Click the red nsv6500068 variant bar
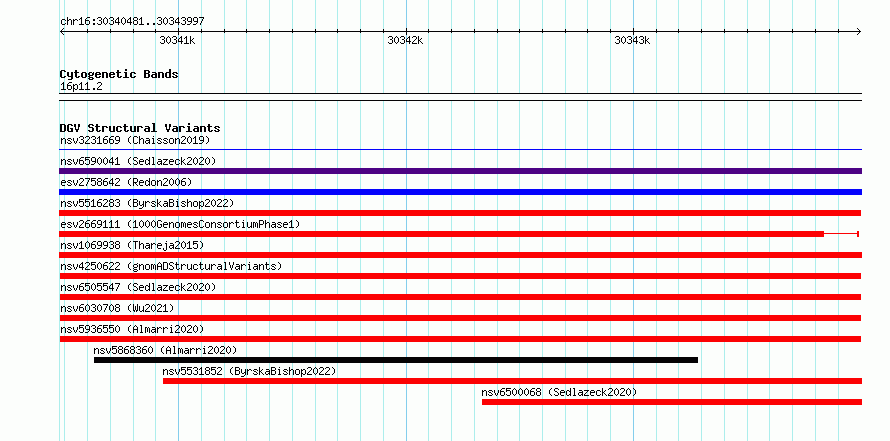 (671, 402)
